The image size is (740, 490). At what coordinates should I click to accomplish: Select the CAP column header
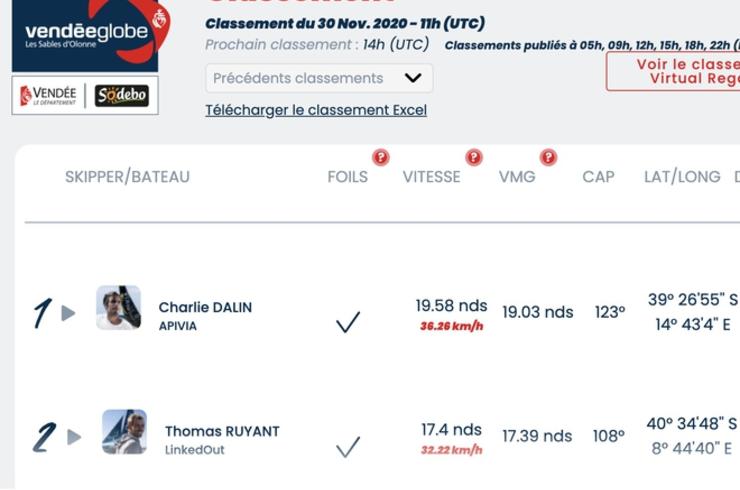tap(598, 177)
